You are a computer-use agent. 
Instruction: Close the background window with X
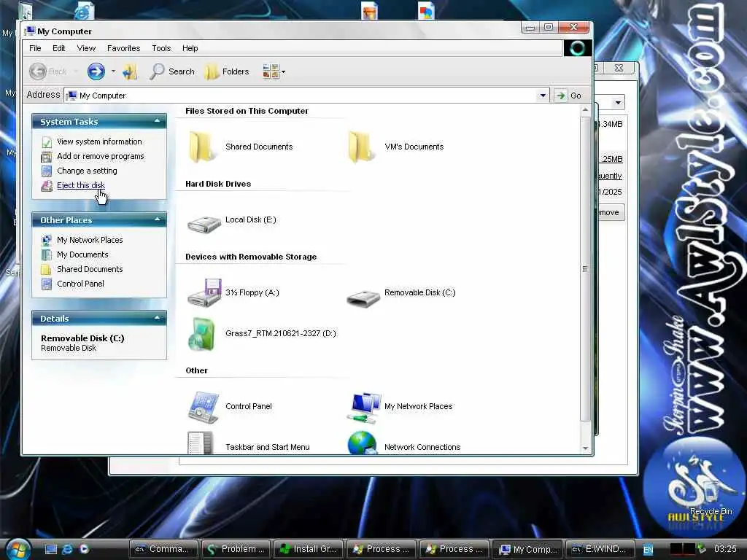[x=619, y=68]
